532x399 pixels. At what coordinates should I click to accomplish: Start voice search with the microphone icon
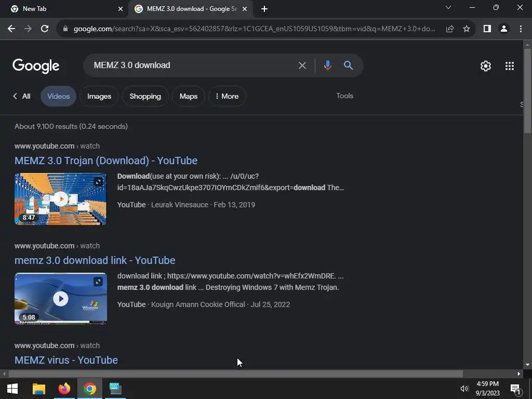pos(327,65)
